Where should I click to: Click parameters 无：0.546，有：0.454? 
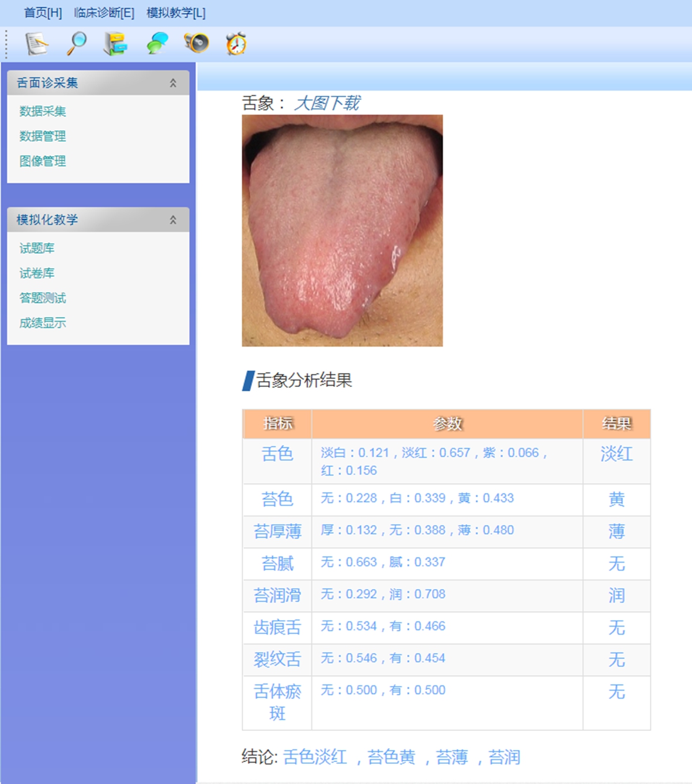pos(383,658)
